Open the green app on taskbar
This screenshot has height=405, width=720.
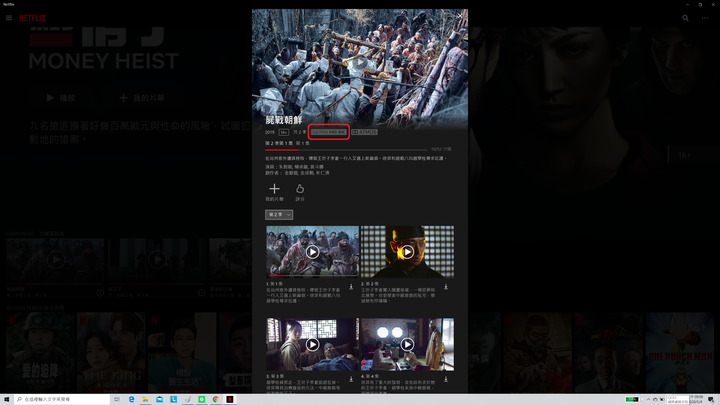(202, 399)
